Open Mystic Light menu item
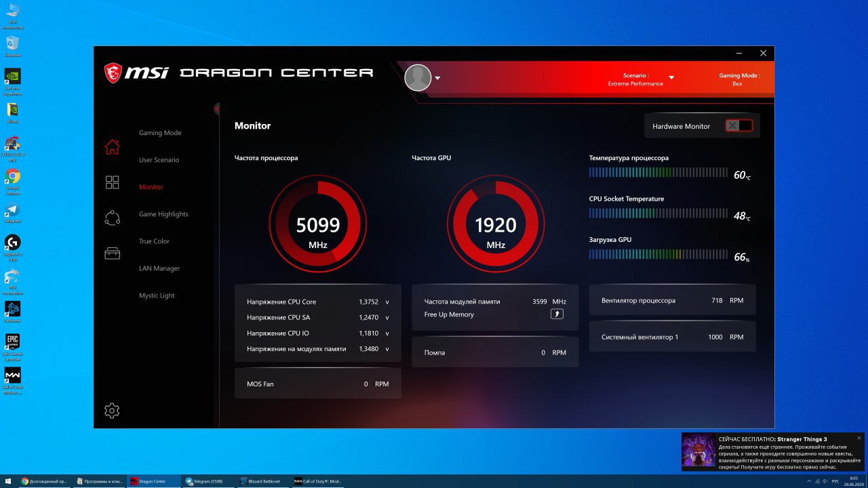The image size is (868, 488). coord(157,296)
